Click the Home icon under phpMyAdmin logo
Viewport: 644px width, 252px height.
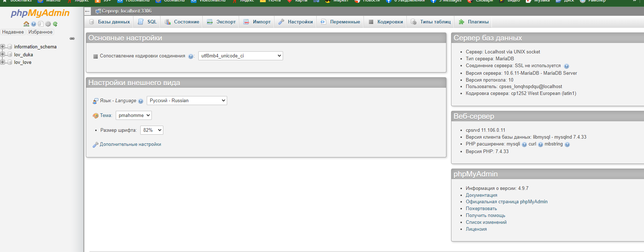point(26,24)
